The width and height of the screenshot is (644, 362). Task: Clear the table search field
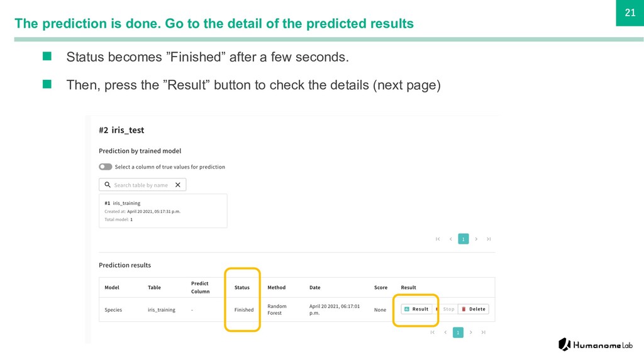[x=178, y=185]
